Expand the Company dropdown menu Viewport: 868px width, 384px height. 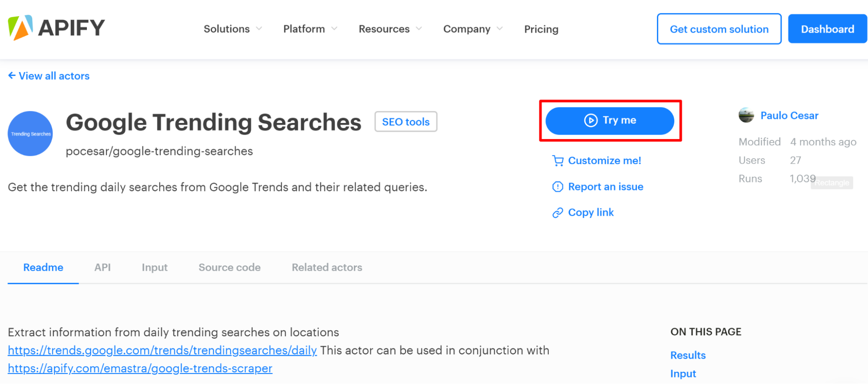pos(473,29)
